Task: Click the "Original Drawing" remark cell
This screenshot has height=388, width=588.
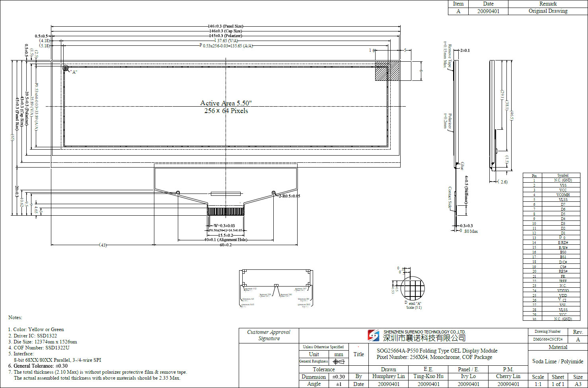Action: pos(548,11)
